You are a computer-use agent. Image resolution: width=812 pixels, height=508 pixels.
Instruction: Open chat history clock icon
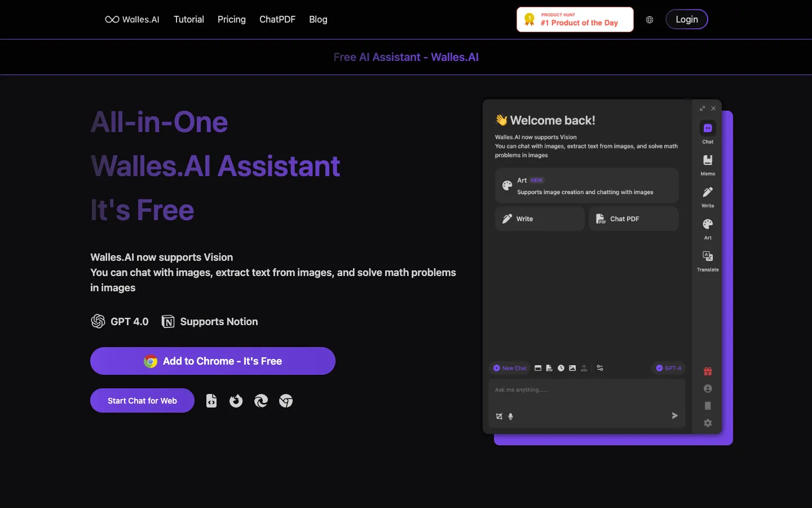click(561, 368)
